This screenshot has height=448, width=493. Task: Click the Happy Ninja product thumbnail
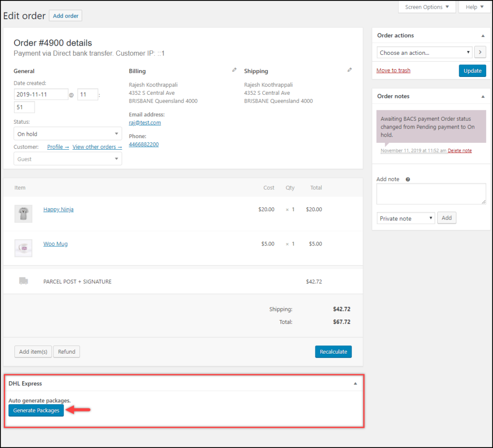(23, 214)
